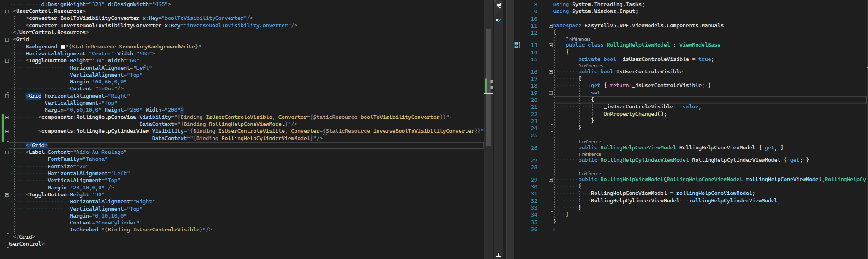868x259 pixels.
Task: Collapse the Label Aide Au Roulage node
Action: click(7, 152)
